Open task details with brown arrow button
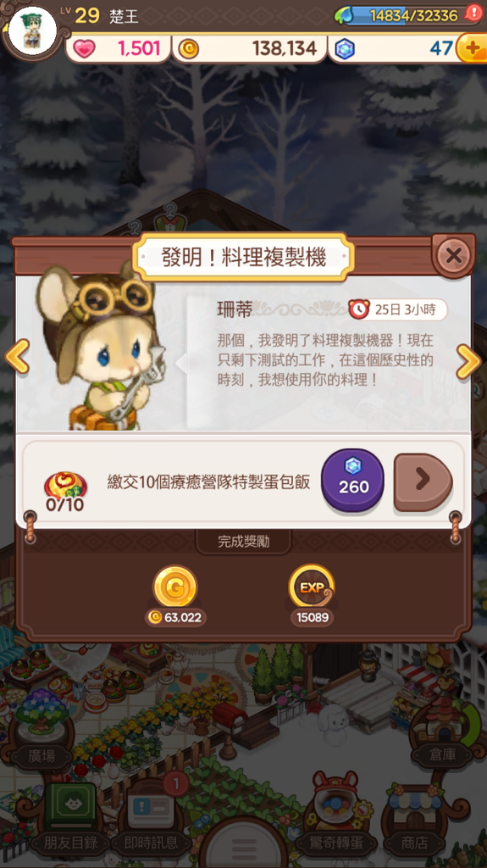Image resolution: width=487 pixels, height=868 pixels. 423,481
